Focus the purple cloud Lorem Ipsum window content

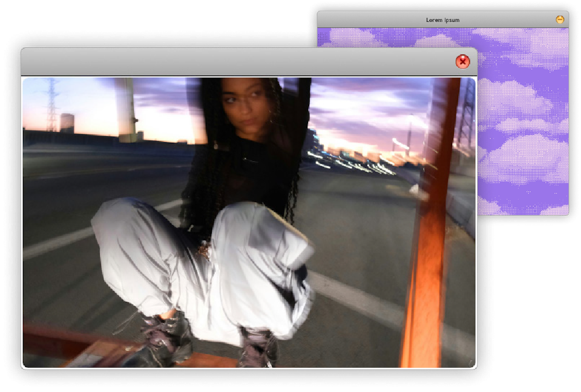[x=523, y=121]
